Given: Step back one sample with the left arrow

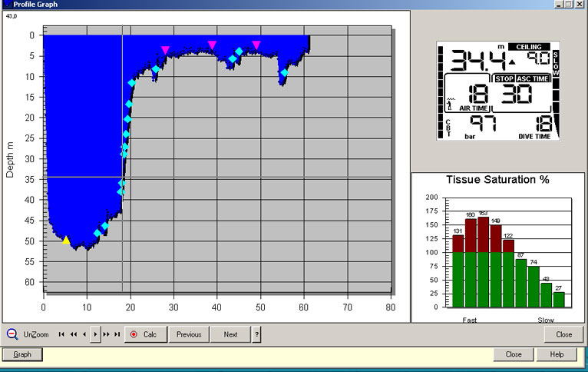Looking at the screenshot, I should click(x=84, y=334).
